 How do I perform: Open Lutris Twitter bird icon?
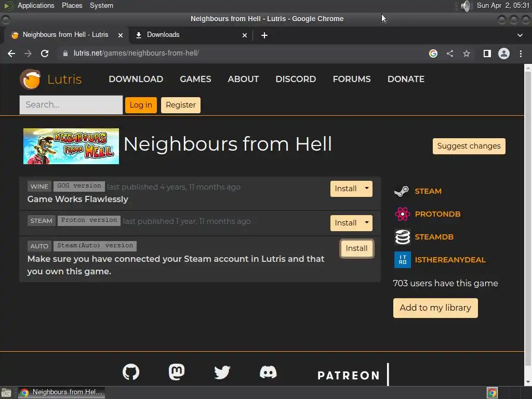(x=222, y=372)
